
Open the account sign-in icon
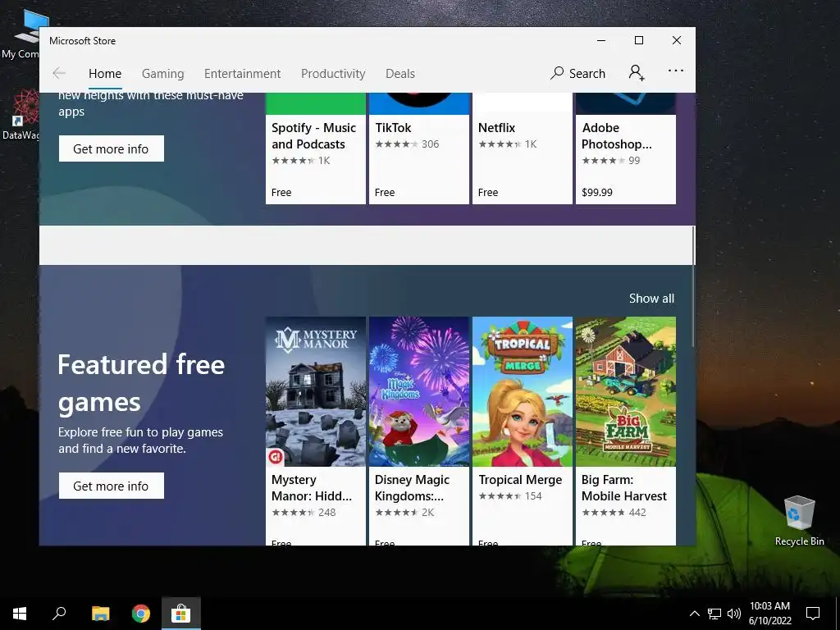pos(637,73)
